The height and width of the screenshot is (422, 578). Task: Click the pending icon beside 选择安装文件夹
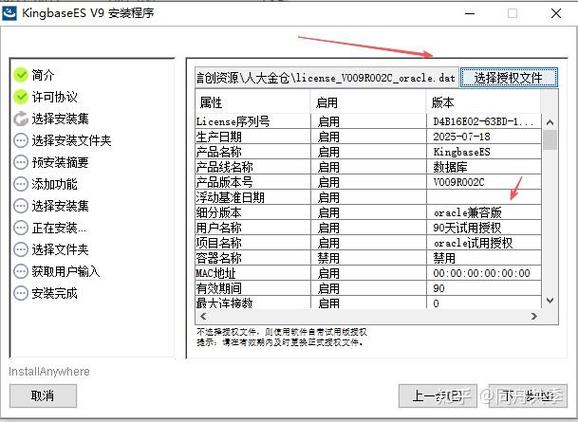pos(21,140)
